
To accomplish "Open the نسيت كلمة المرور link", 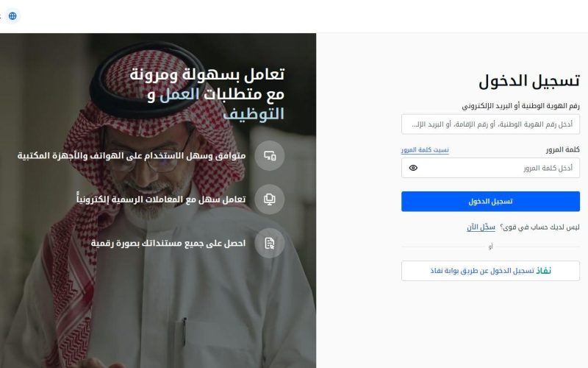I will (x=425, y=150).
